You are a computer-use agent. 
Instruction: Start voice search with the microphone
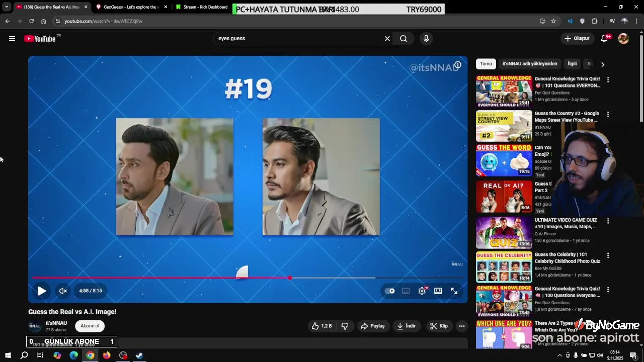426,39
